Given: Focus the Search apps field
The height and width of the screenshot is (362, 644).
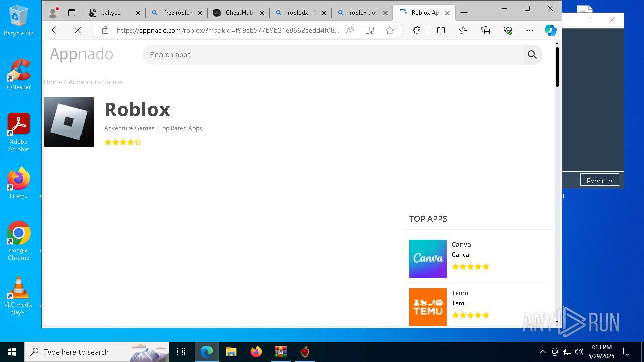Looking at the screenshot, I should 332,55.
